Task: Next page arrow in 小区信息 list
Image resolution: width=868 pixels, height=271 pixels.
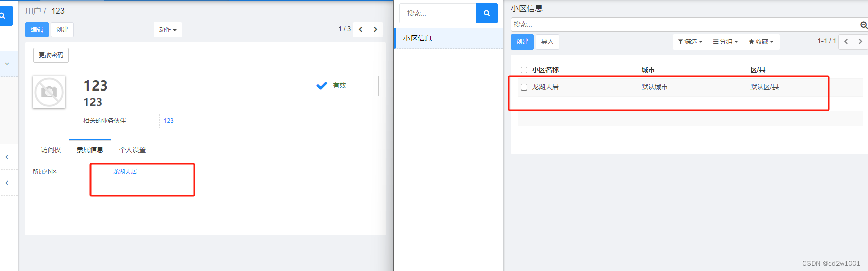Action: point(860,41)
